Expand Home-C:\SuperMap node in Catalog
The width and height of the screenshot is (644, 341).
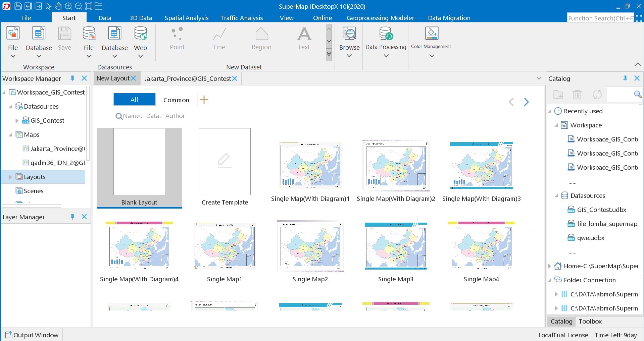tap(550, 266)
